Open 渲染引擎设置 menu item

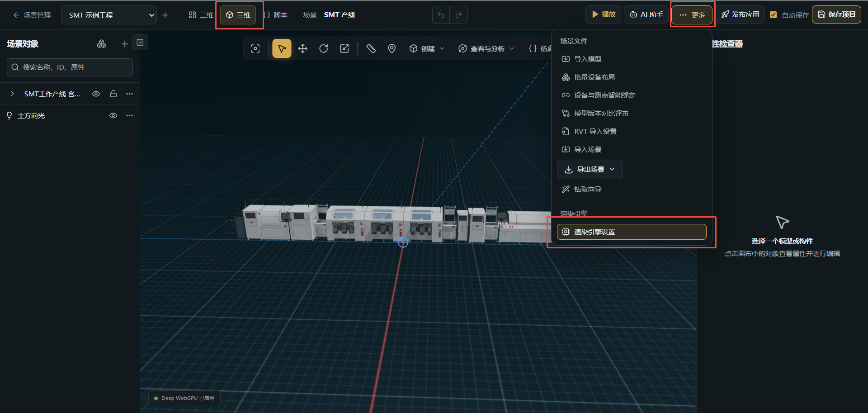coord(632,232)
